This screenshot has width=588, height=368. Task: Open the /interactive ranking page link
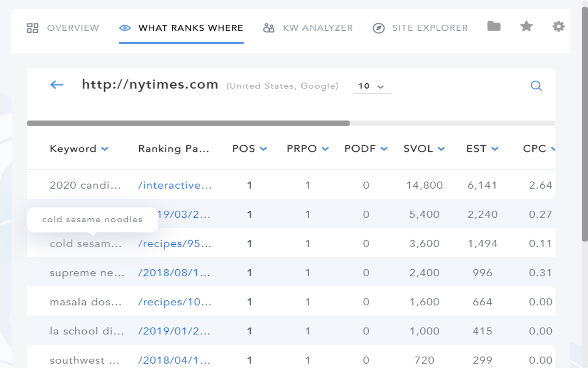[175, 185]
